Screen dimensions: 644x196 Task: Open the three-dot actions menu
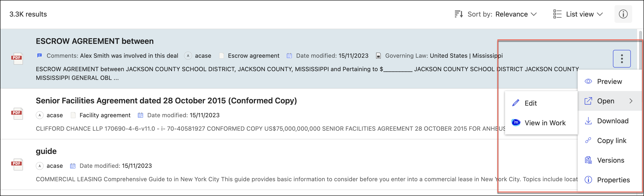pos(621,59)
